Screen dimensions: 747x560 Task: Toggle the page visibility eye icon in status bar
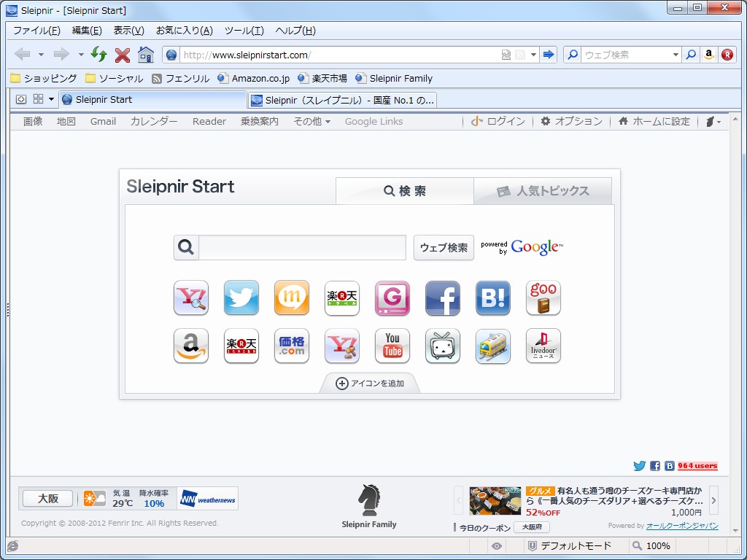[497, 545]
